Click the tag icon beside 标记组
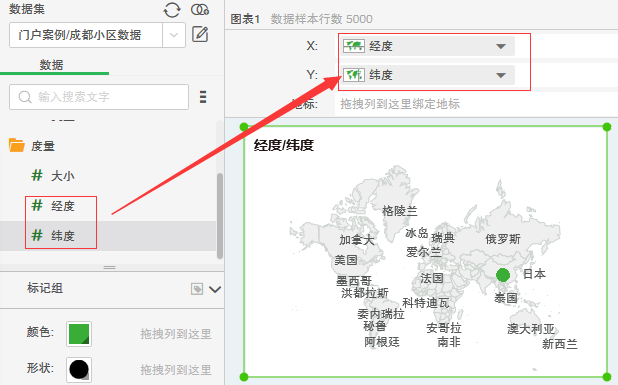The height and width of the screenshot is (385, 618). pos(197,289)
